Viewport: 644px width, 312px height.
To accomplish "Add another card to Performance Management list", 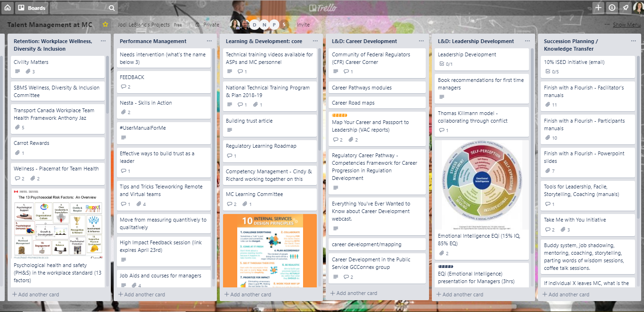I will point(142,294).
